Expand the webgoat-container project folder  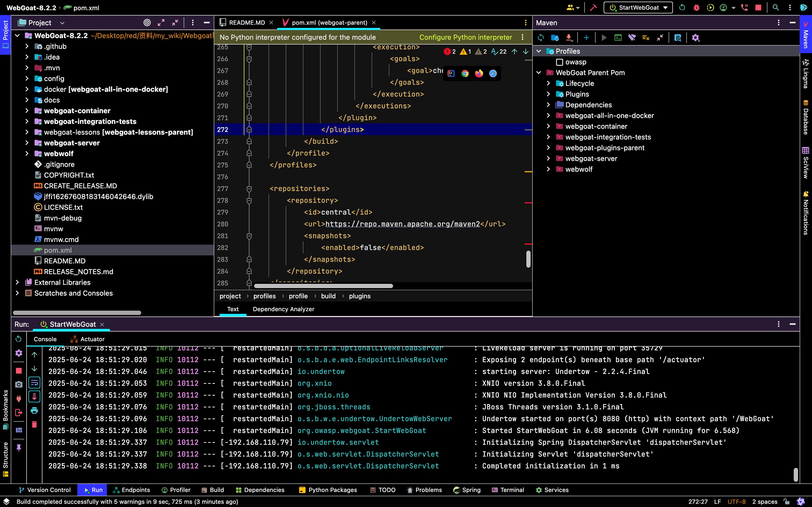pos(27,111)
